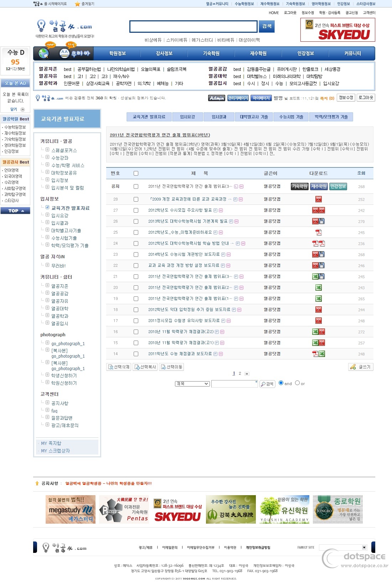Viewport: 392px width, 586px height.
Task: Download the floppy-disk attachment in row 23
Action: tap(322, 254)
